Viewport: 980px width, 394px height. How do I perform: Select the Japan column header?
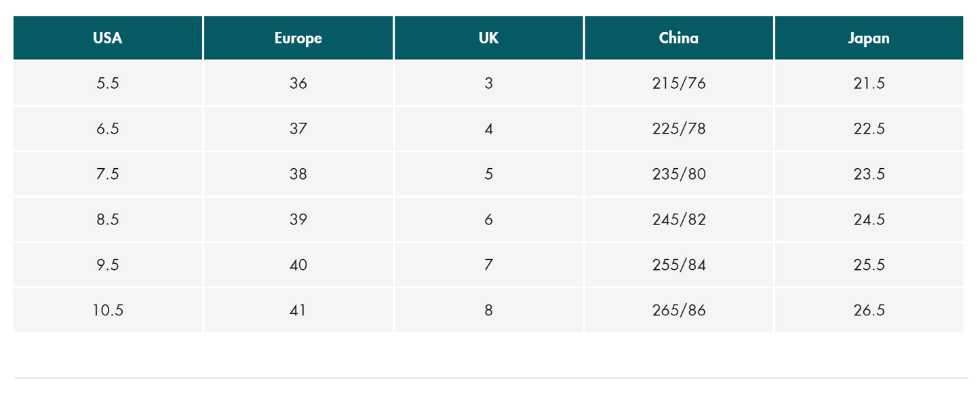click(869, 38)
